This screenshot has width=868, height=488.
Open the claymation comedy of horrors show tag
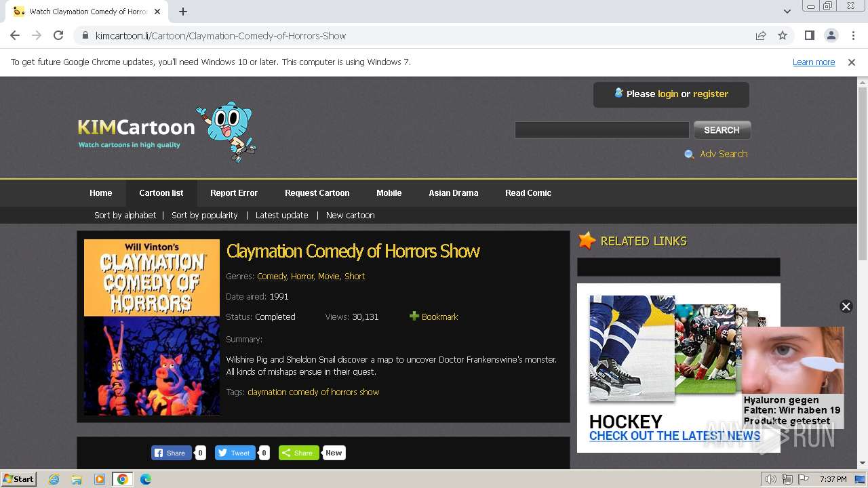(313, 392)
